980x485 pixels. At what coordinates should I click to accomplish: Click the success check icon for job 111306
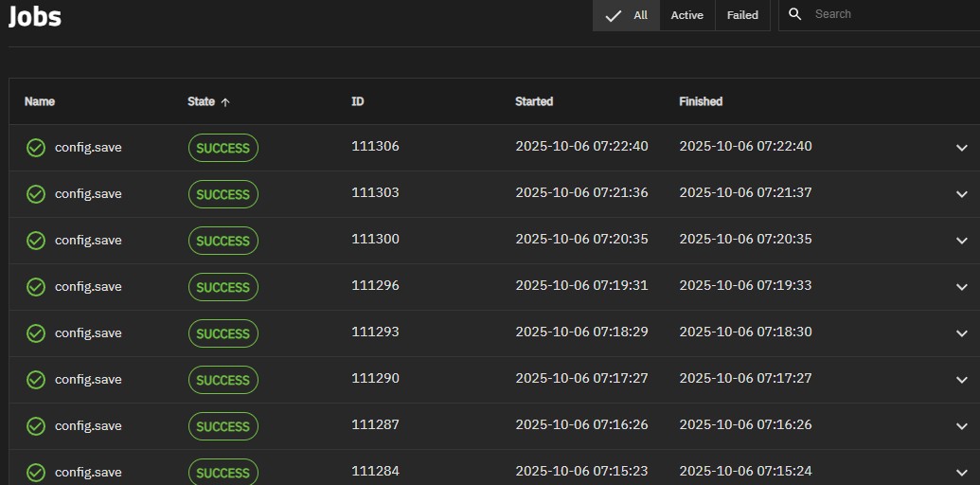36,148
